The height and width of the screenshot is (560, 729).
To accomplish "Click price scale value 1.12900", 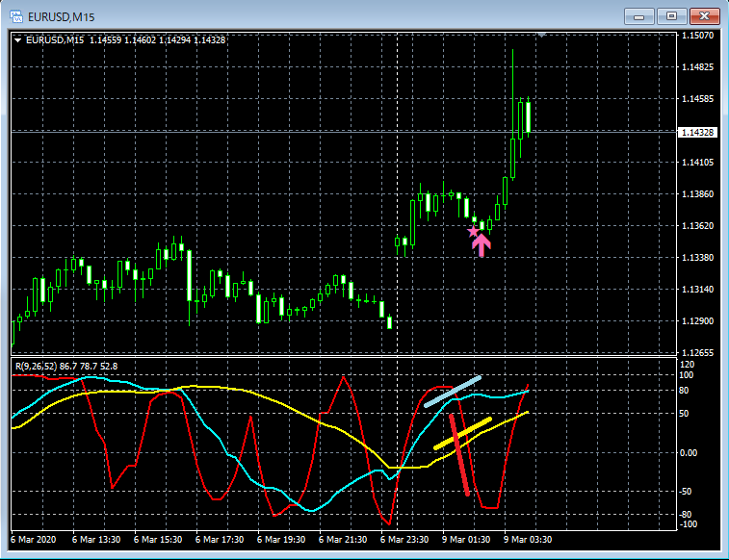I will pos(697,320).
